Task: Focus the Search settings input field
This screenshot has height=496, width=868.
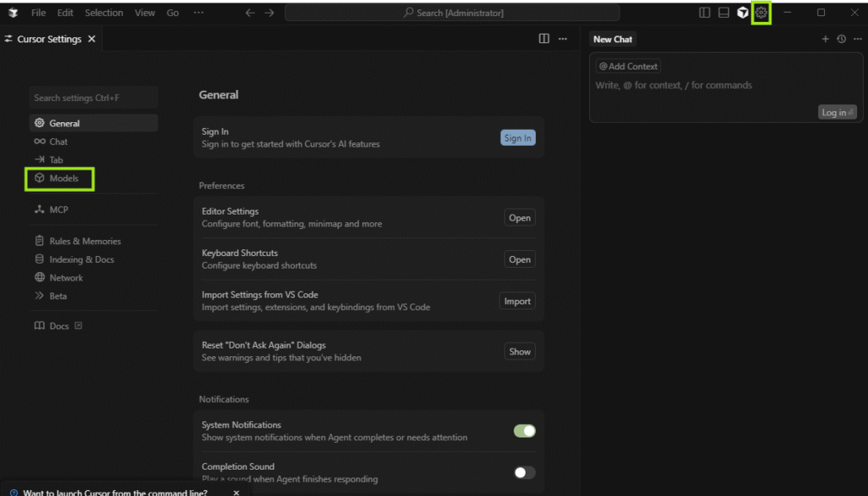Action: click(93, 98)
